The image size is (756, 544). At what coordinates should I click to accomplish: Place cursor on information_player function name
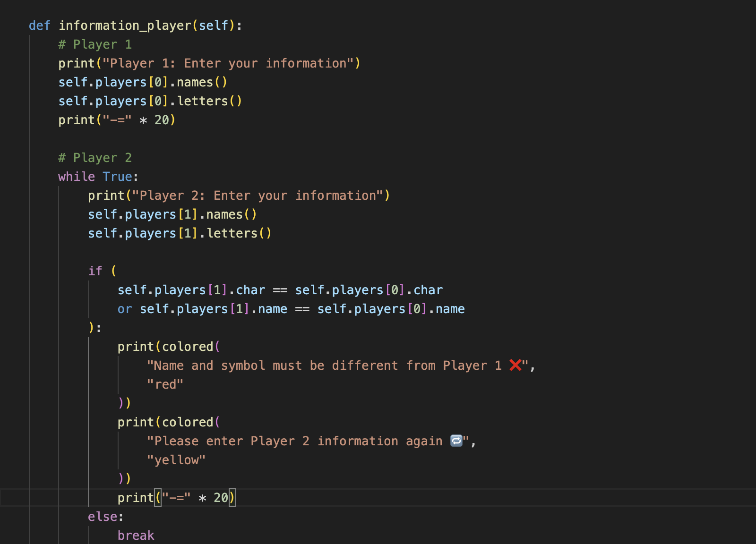tap(125, 25)
